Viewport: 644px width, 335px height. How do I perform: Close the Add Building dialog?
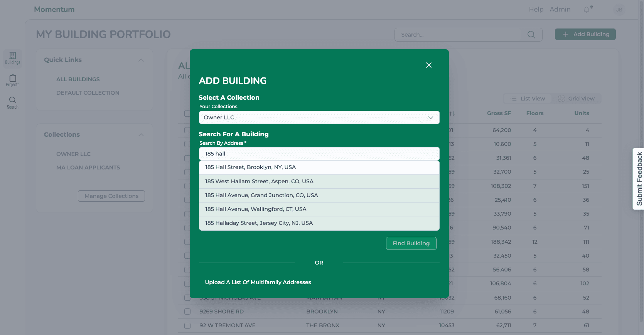click(429, 65)
